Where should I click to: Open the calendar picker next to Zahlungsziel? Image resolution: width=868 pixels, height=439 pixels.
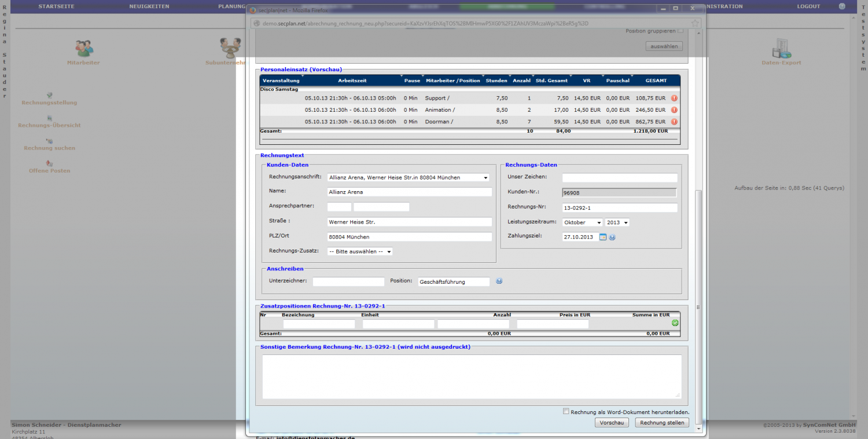click(x=602, y=237)
